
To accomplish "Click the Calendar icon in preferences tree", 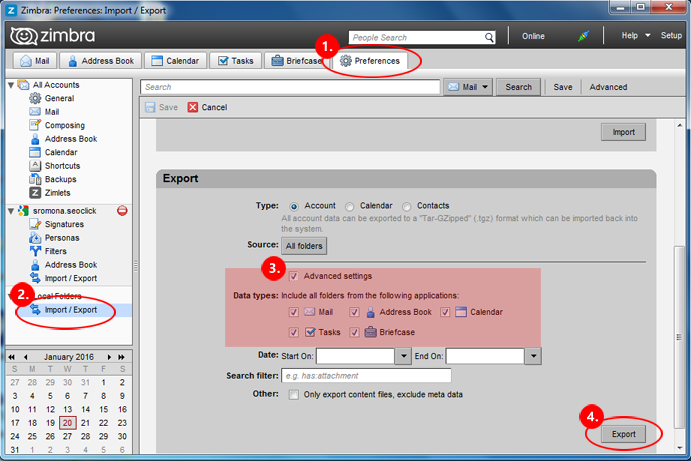I will click(x=35, y=152).
